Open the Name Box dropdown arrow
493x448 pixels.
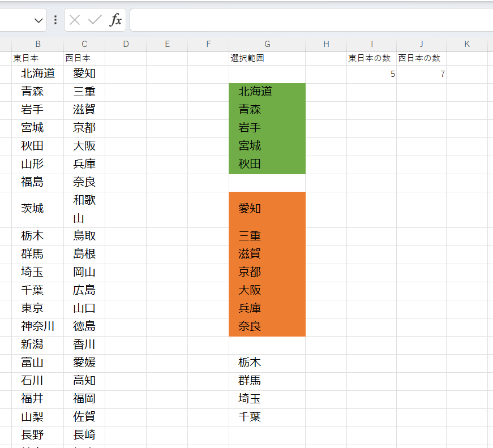(38, 21)
